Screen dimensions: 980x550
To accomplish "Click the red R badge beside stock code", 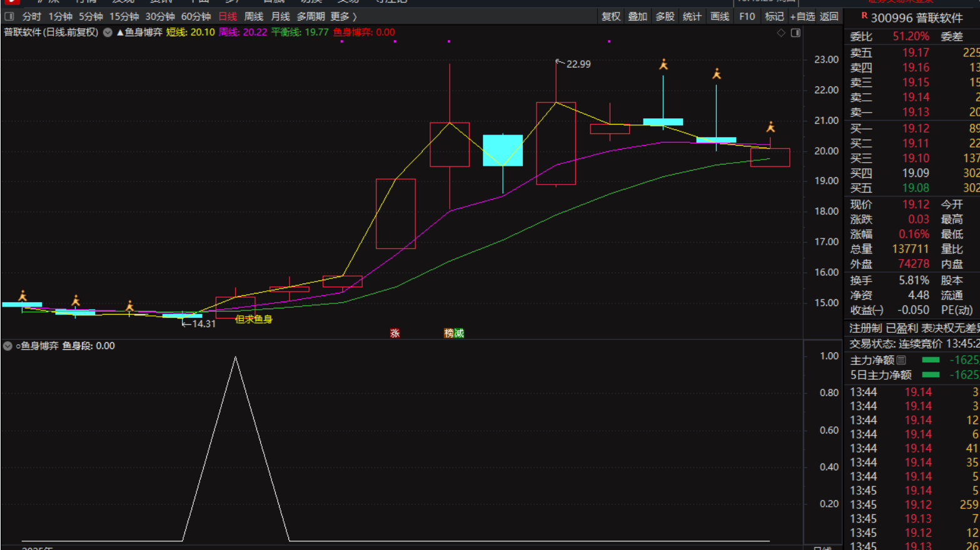I will (x=864, y=16).
